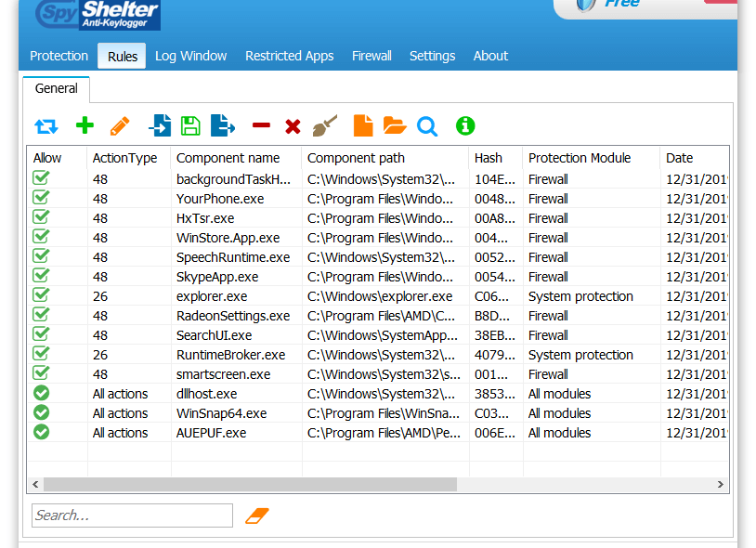The height and width of the screenshot is (548, 756).
Task: Select the explorer.exe component name cell
Action: pos(212,296)
